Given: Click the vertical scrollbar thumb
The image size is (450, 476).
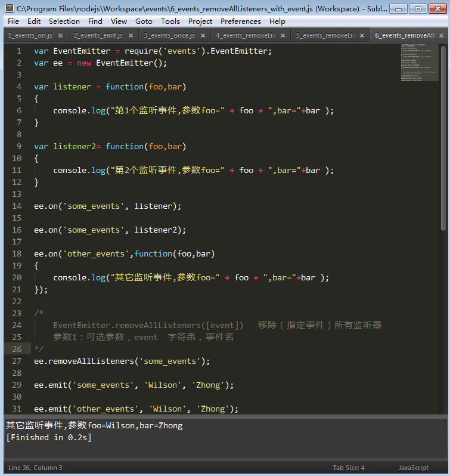Looking at the screenshot, I should [443, 138].
